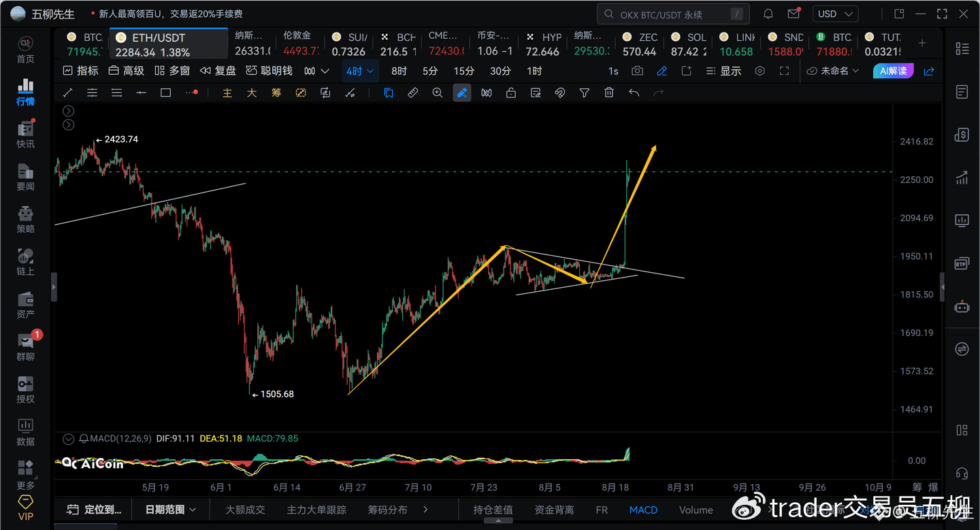The width and height of the screenshot is (980, 530).
Task: Open the 要闻 headlines section
Action: click(25, 178)
